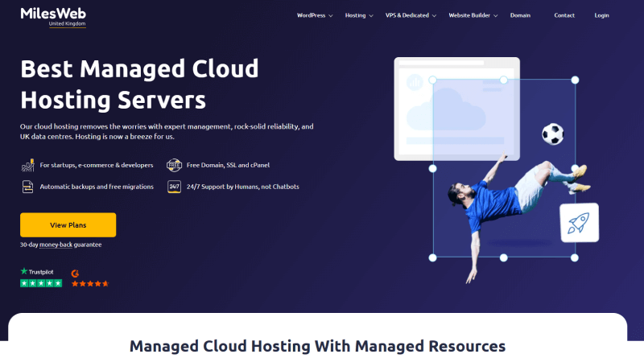Open the Trustpilot rating badge

40,278
